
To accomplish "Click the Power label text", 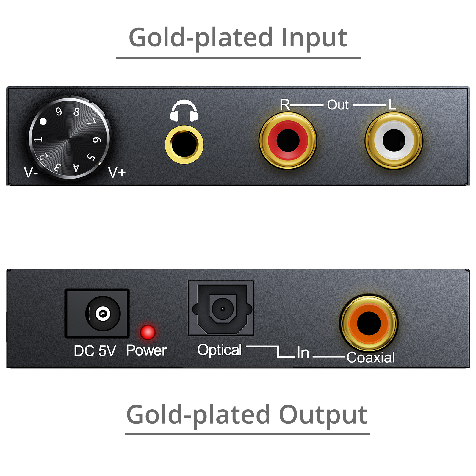I will [x=146, y=350].
